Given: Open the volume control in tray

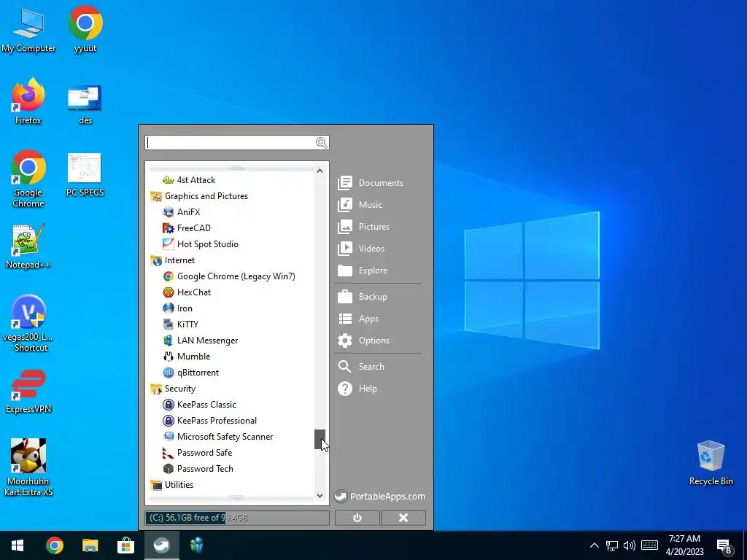Looking at the screenshot, I should [x=630, y=545].
